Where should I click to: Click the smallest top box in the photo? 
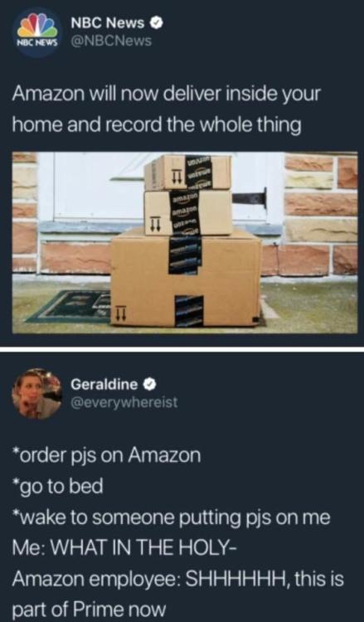point(188,173)
